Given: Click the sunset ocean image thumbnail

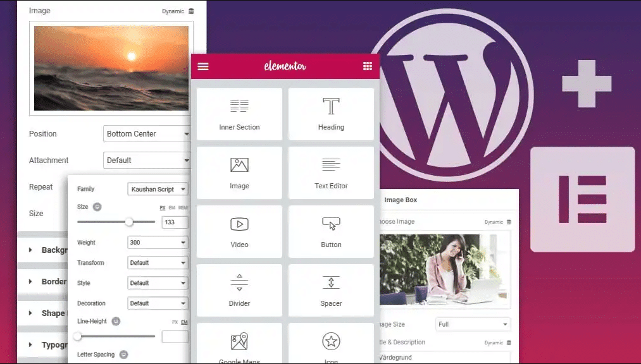Looking at the screenshot, I should coord(111,68).
